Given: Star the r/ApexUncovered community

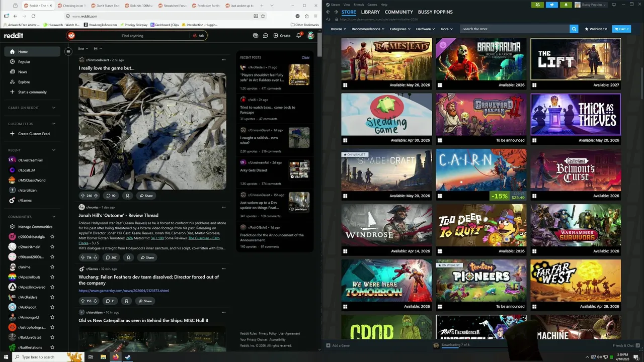Looking at the screenshot, I should point(52,287).
